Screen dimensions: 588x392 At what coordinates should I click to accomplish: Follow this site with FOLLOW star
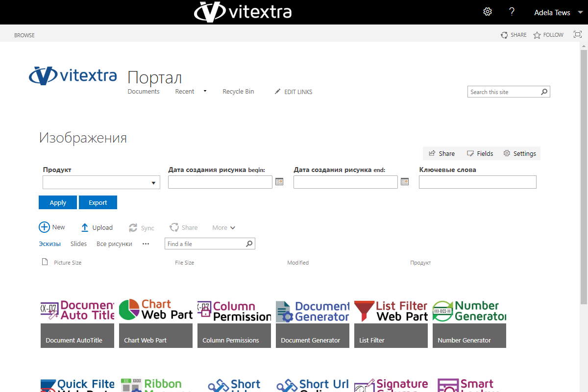pos(548,35)
